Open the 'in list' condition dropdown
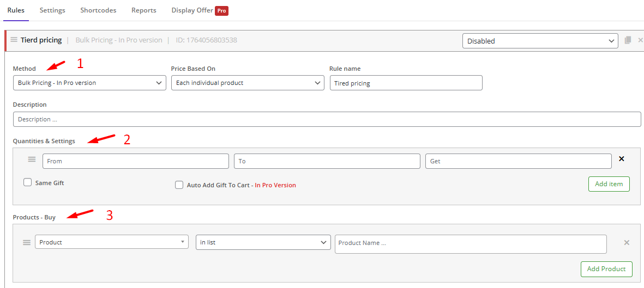Viewport: 644px width, 288px height. pyautogui.click(x=263, y=242)
